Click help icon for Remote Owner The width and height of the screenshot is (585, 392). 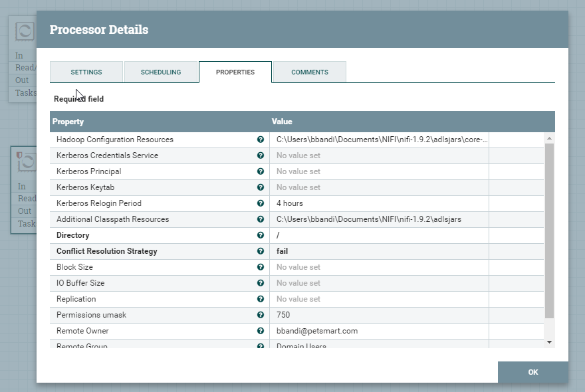[x=261, y=331]
